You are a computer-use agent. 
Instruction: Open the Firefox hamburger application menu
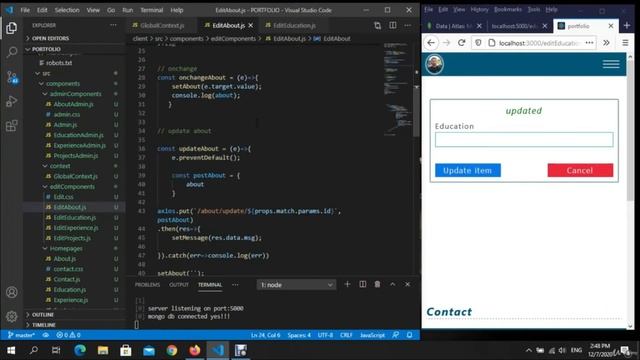pyautogui.click(x=625, y=42)
